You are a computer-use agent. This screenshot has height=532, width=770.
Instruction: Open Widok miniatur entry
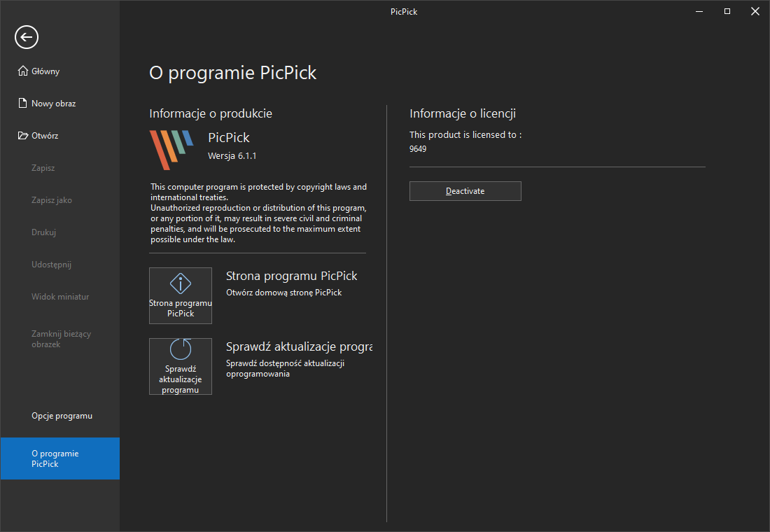pos(60,297)
